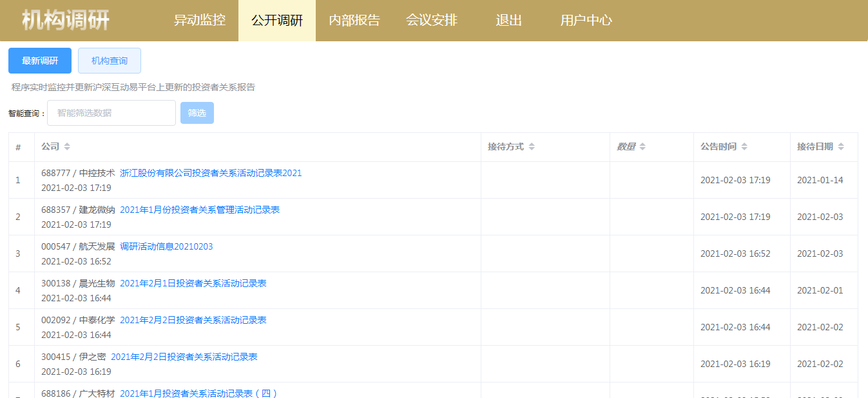868x398 pixels.
Task: Sort by 公司 column arrows
Action: click(x=67, y=147)
